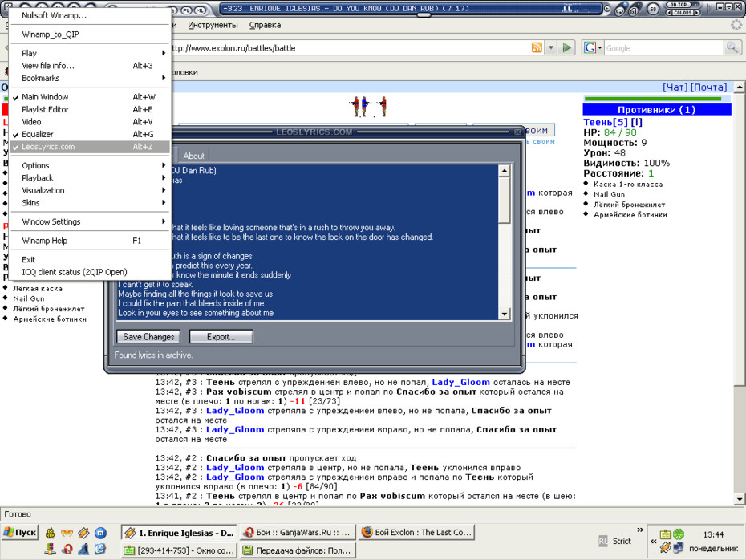746x560 pixels.
Task: Expand the Options submenu
Action: (x=90, y=165)
